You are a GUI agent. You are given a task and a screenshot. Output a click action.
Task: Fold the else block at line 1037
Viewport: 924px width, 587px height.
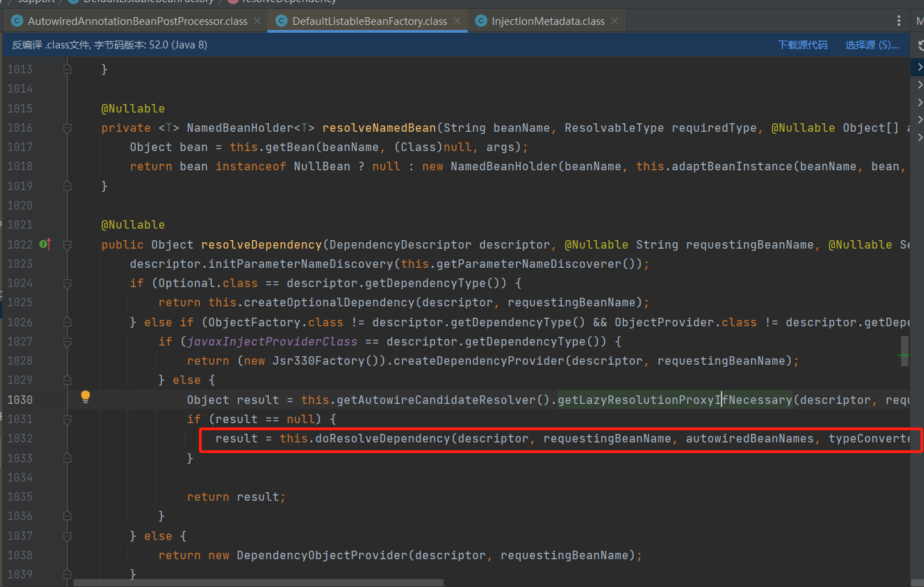coord(67,536)
